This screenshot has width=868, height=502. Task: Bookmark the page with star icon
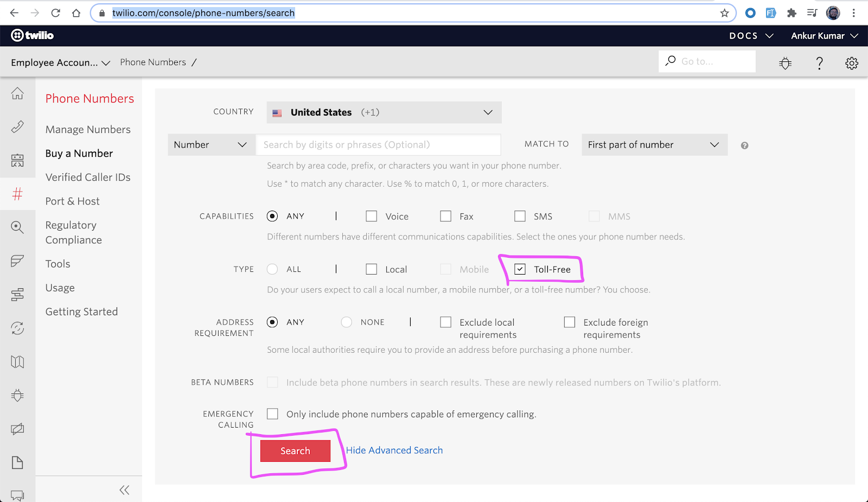pyautogui.click(x=724, y=13)
